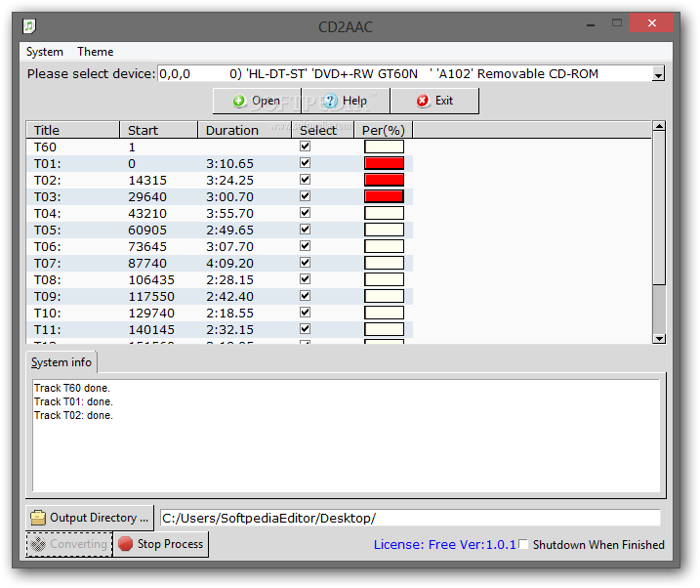The width and height of the screenshot is (700, 588).
Task: Minimize the CD2AAC window
Action: pyautogui.click(x=591, y=24)
